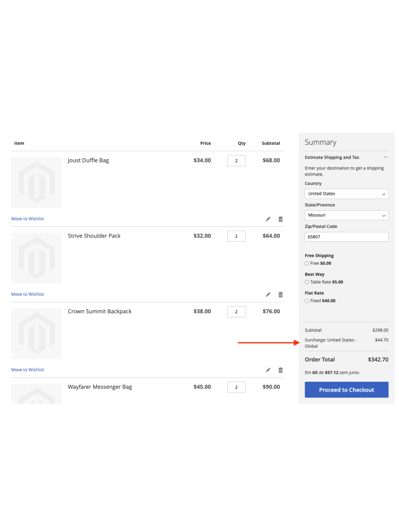
Task: Click Joust Duffle Bag product thumbnail
Action: click(x=37, y=183)
